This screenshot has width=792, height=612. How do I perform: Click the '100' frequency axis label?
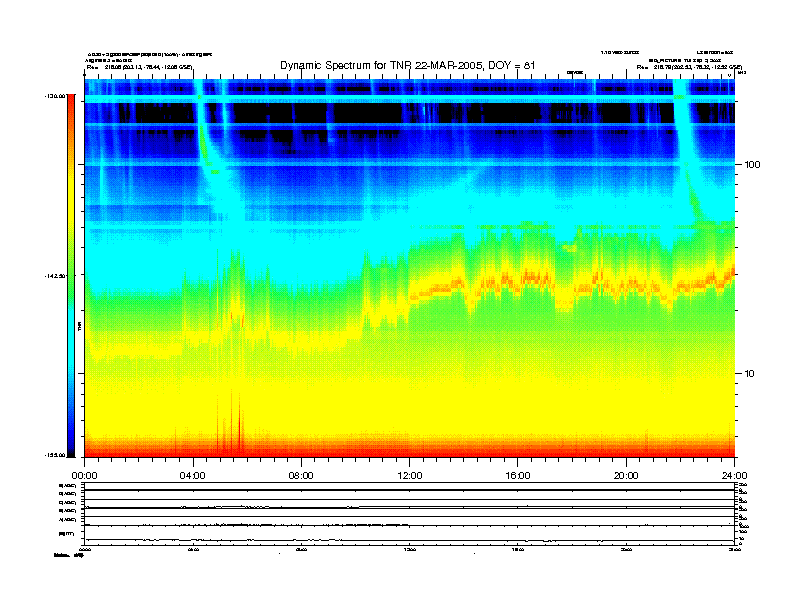pyautogui.click(x=752, y=165)
